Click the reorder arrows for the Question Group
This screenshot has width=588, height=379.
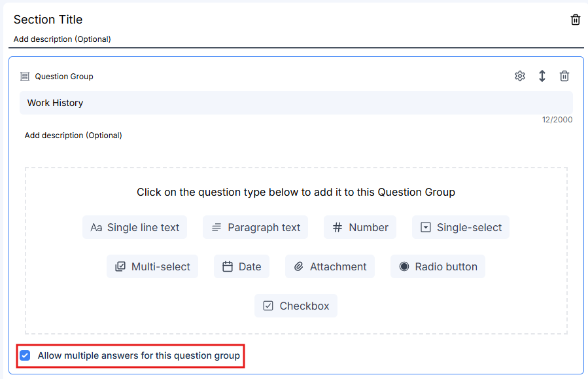coord(542,76)
